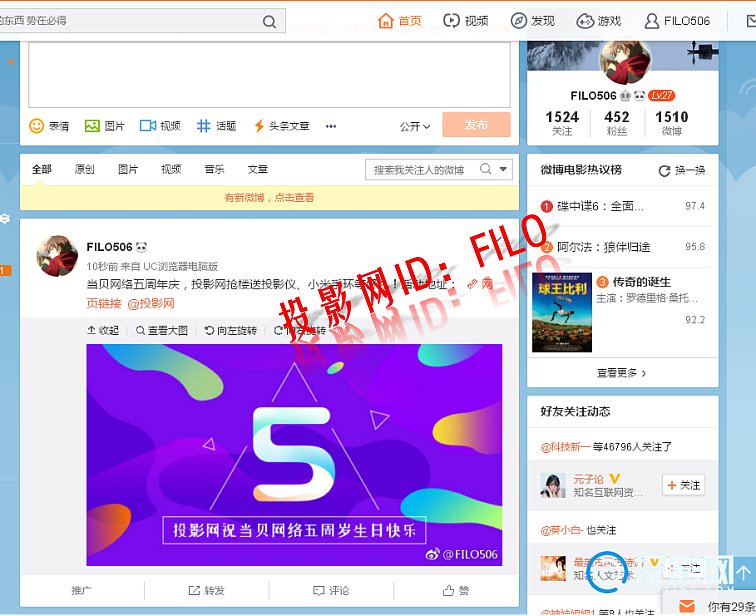Open the FILO506 profile in top navigation

[x=677, y=21]
